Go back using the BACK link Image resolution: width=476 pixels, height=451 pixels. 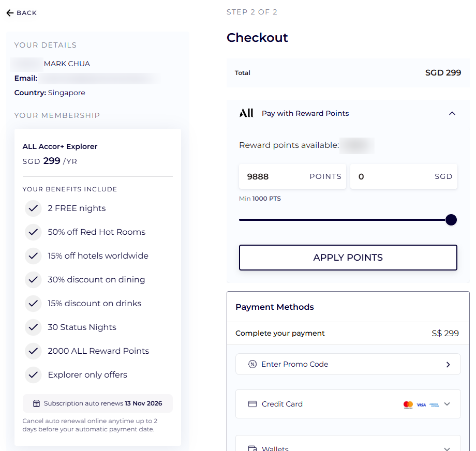(26, 13)
